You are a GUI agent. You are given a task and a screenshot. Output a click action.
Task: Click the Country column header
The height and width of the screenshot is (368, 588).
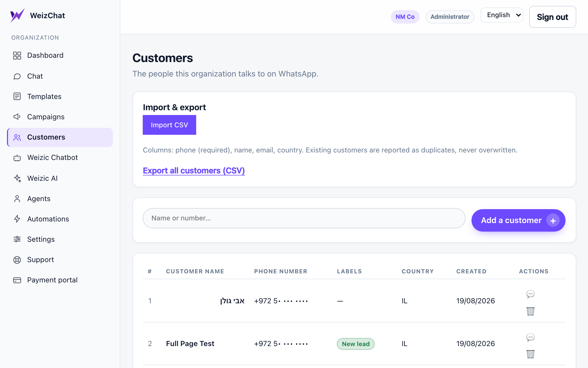(x=418, y=271)
